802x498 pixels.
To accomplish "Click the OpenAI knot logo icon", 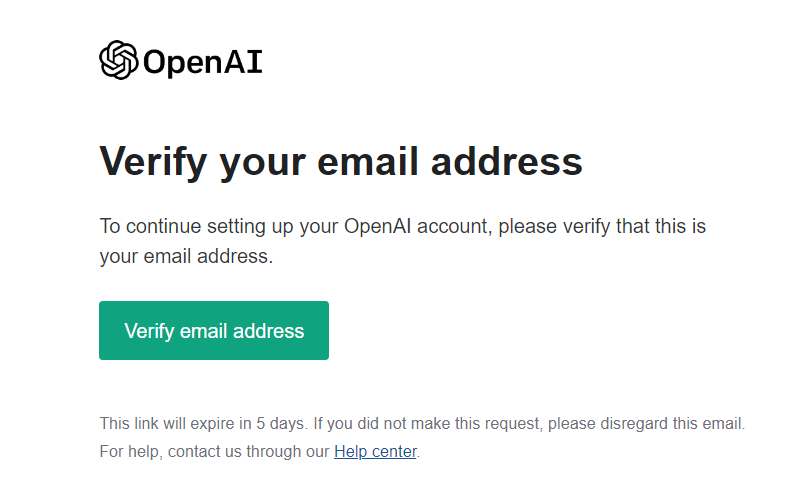I will [119, 60].
